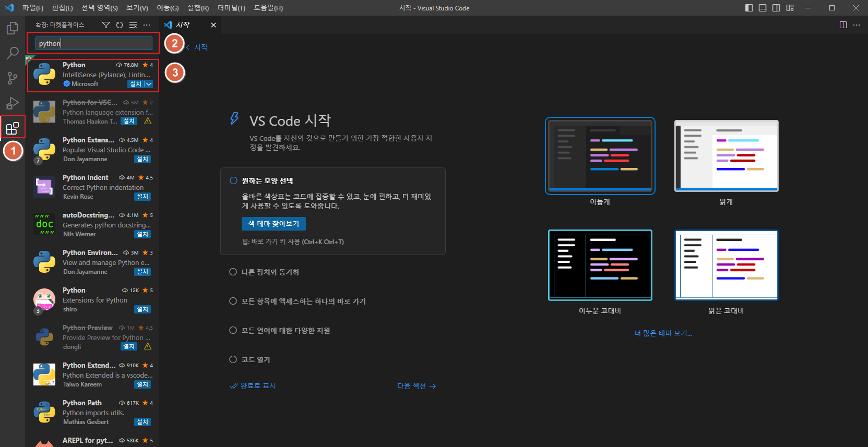Install Python Path extension
The height and width of the screenshot is (447, 868).
142,422
